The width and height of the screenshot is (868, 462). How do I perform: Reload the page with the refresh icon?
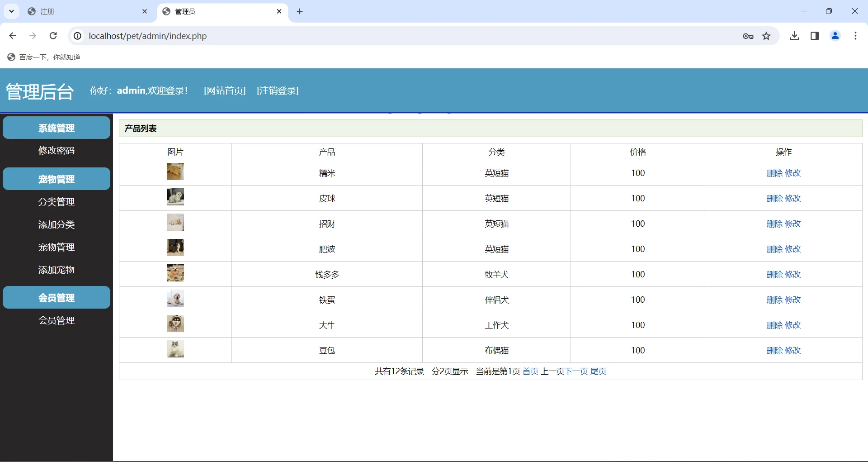coord(53,36)
